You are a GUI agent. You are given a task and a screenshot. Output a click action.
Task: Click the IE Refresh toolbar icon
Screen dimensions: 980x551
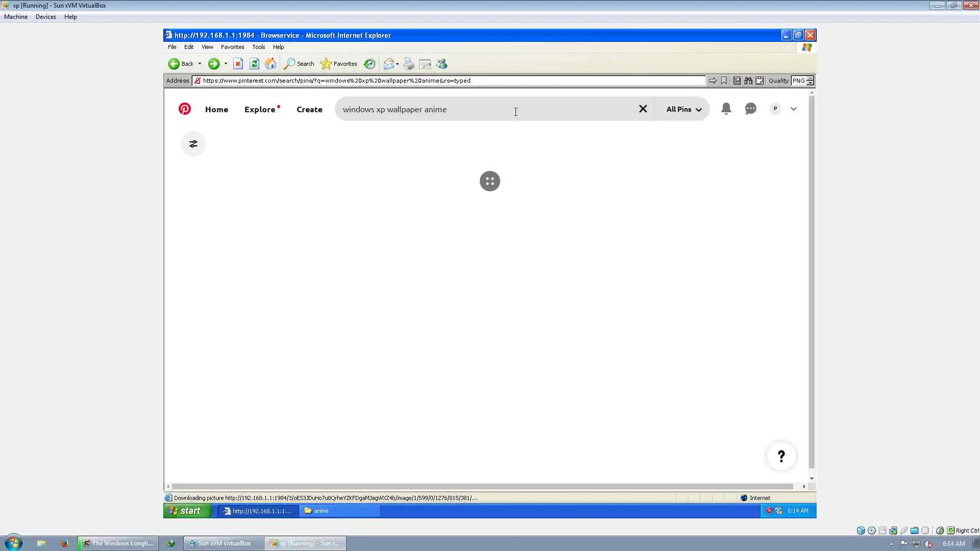[x=254, y=64]
